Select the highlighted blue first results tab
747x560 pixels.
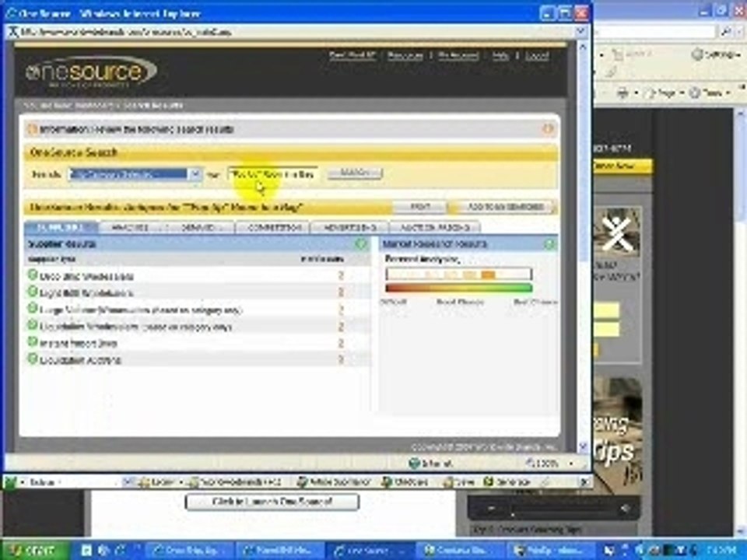tap(61, 227)
